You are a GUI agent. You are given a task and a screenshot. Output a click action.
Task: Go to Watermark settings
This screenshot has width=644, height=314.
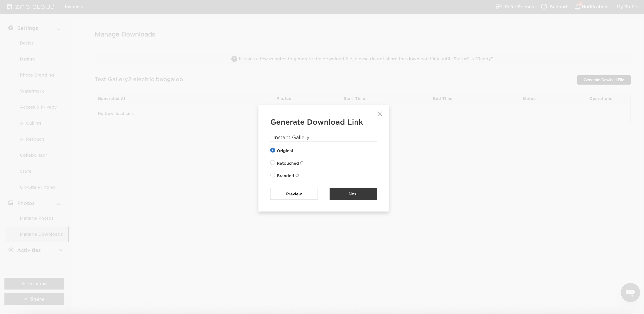coord(32,91)
